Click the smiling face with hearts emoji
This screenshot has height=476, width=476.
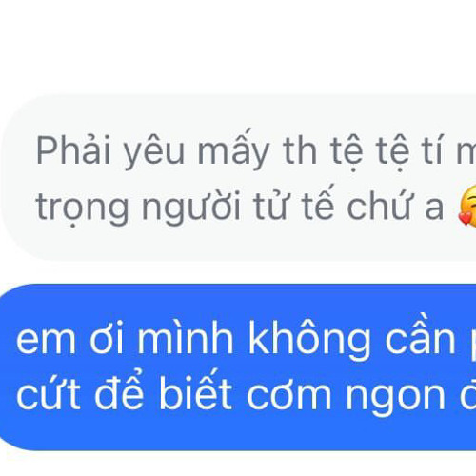(x=466, y=206)
